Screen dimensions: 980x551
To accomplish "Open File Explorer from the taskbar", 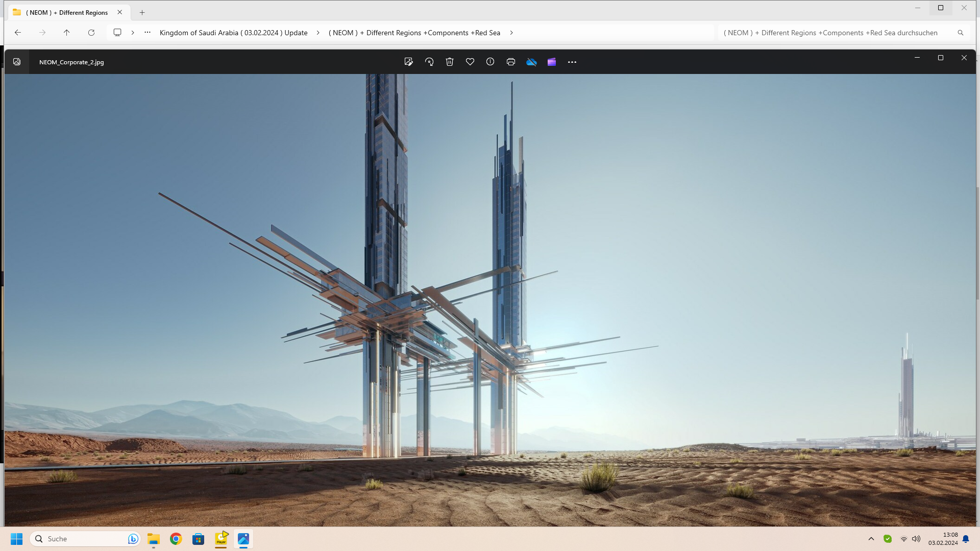I will [154, 539].
